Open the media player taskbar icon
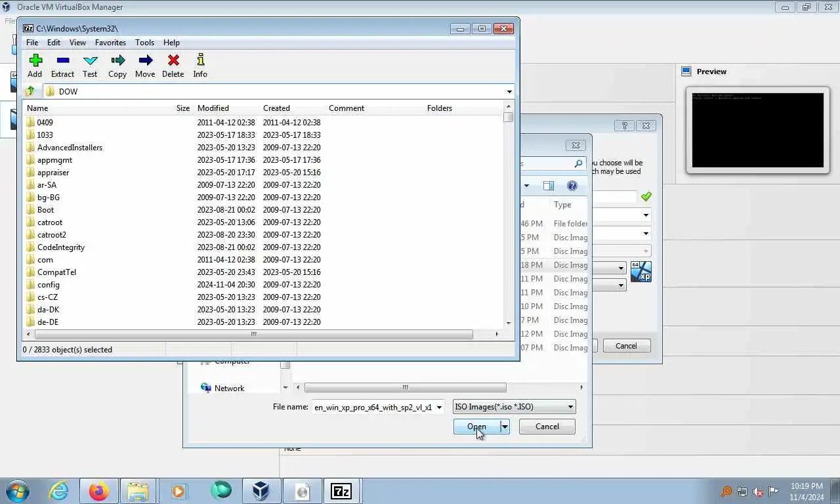Image resolution: width=840 pixels, height=504 pixels. click(x=178, y=492)
